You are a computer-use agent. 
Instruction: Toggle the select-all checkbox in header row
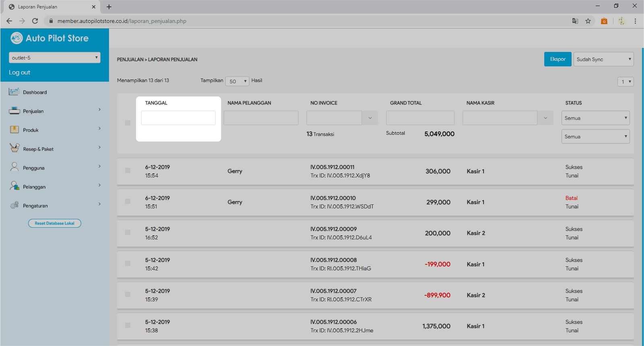(128, 123)
